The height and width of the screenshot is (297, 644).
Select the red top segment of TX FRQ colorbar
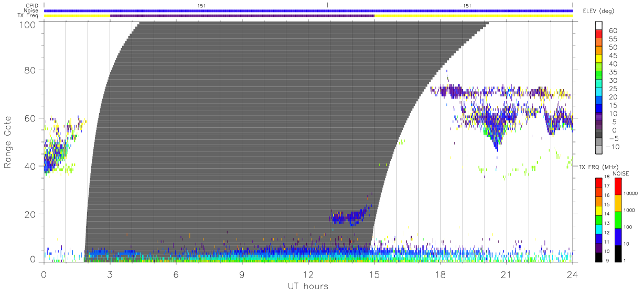coord(599,183)
